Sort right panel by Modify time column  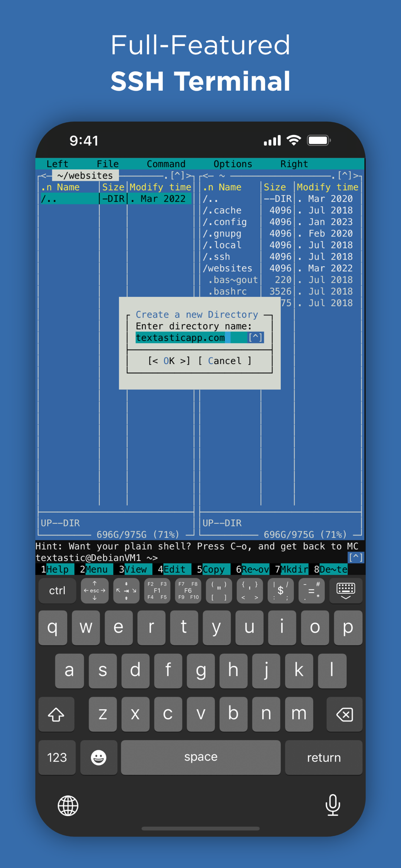tap(328, 187)
